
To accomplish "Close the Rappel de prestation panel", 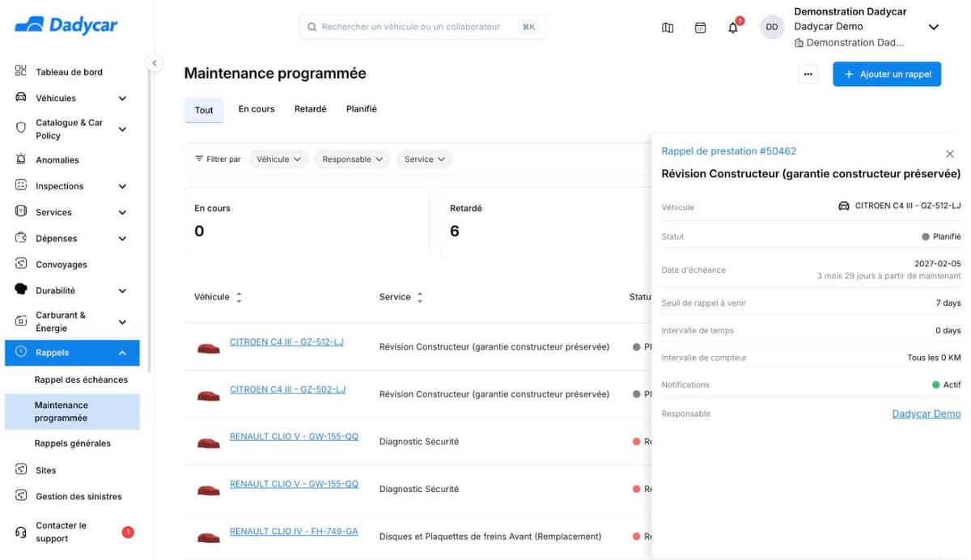I will (950, 154).
